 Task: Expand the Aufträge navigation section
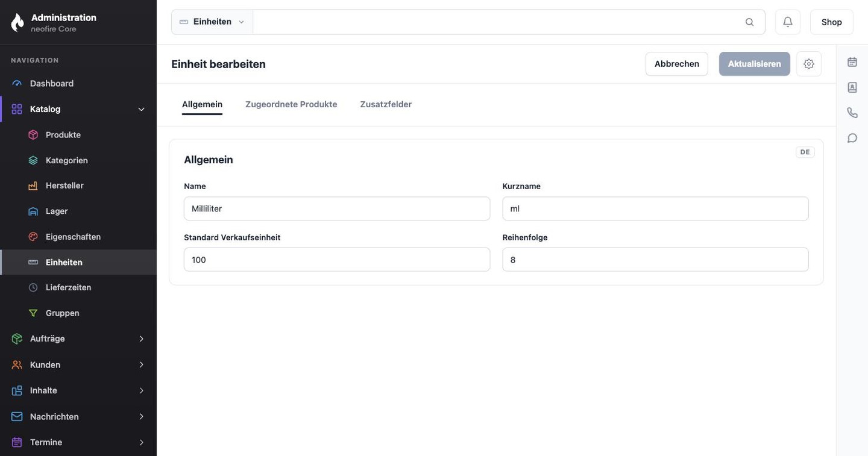point(142,339)
